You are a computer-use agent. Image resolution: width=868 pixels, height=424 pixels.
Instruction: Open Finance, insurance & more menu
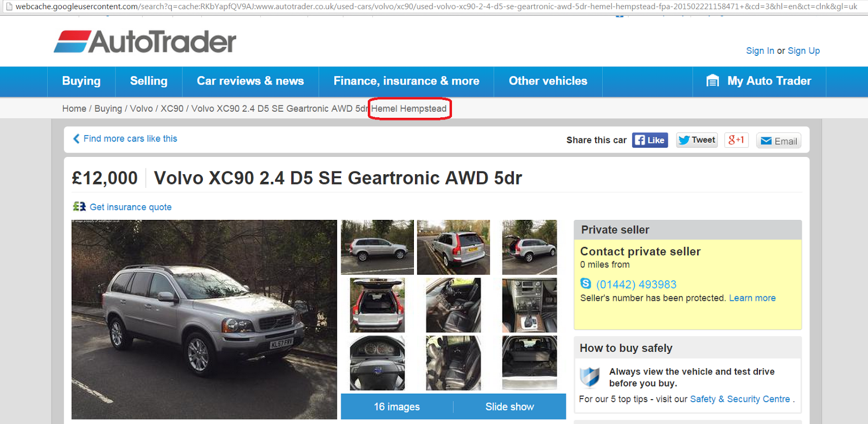406,81
